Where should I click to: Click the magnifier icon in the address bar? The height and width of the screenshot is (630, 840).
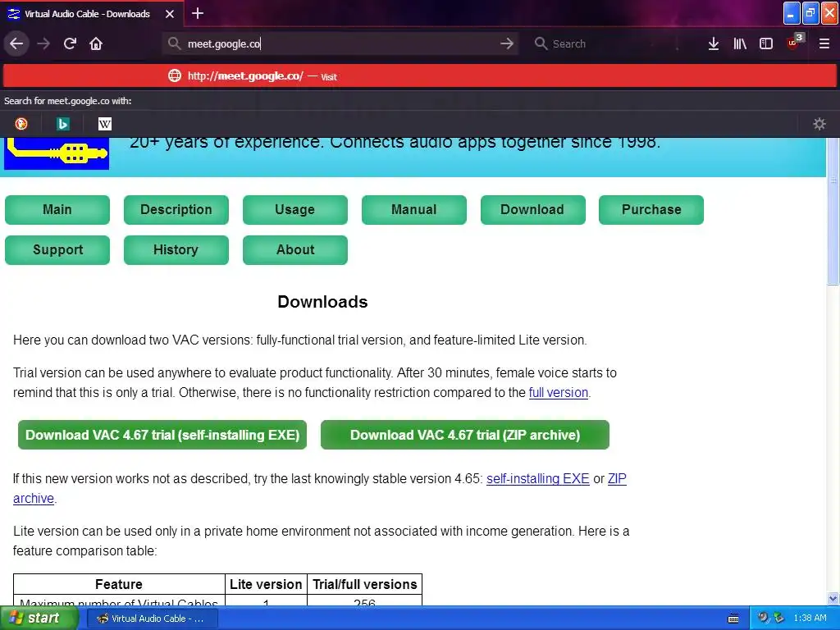(174, 44)
